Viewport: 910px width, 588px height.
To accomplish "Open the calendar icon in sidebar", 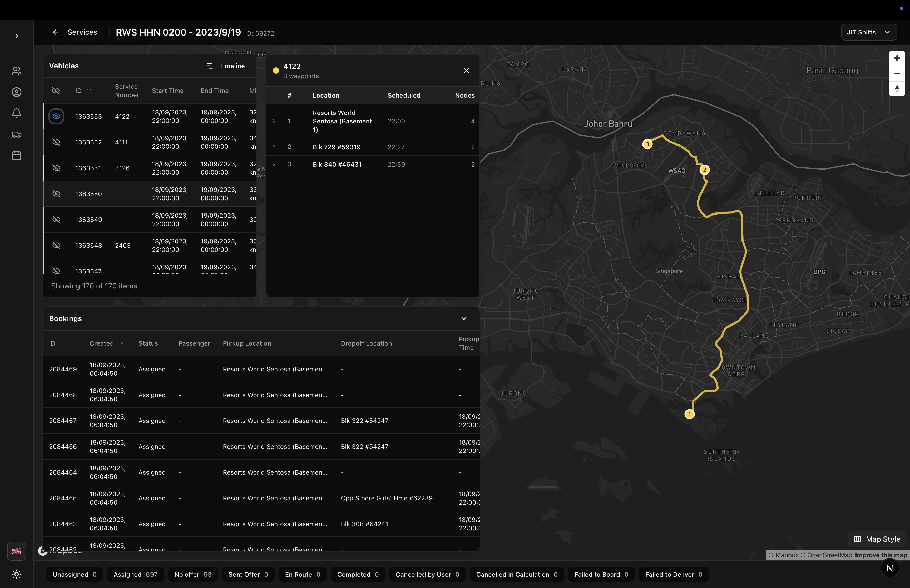I will point(16,155).
